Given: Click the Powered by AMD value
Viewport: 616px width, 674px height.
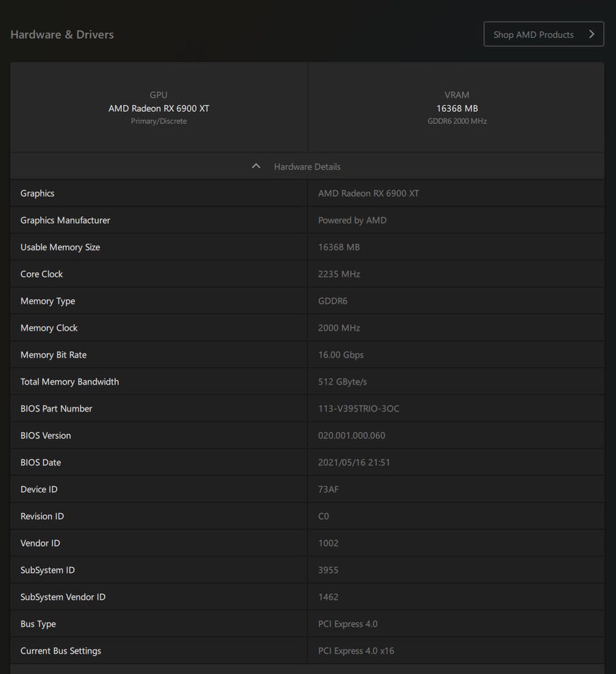Looking at the screenshot, I should point(352,220).
